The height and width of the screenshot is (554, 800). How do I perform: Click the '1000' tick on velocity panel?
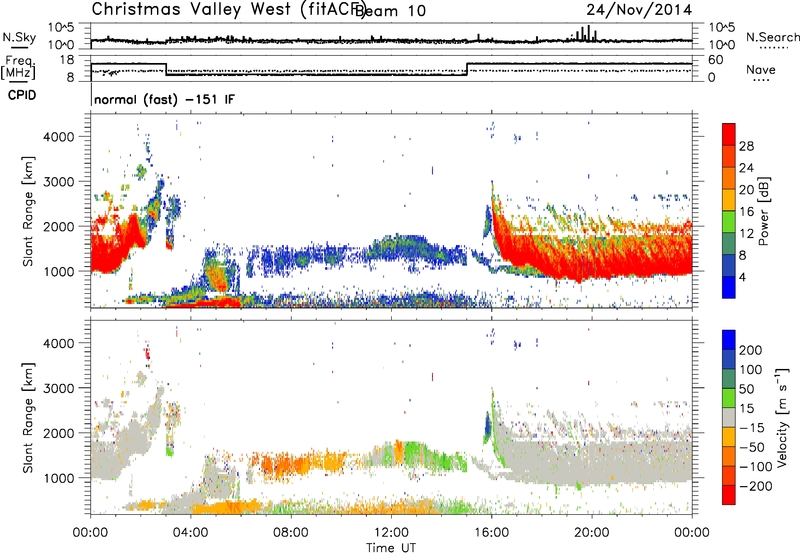[59, 477]
